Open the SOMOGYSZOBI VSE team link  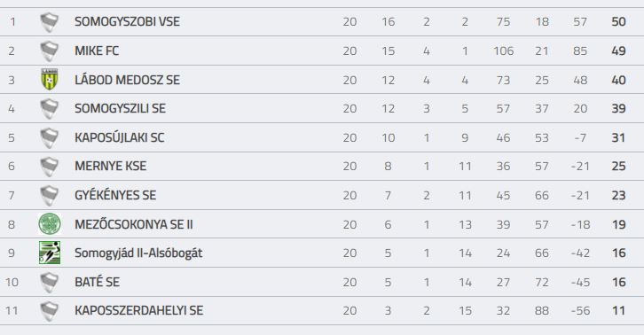click(x=127, y=22)
